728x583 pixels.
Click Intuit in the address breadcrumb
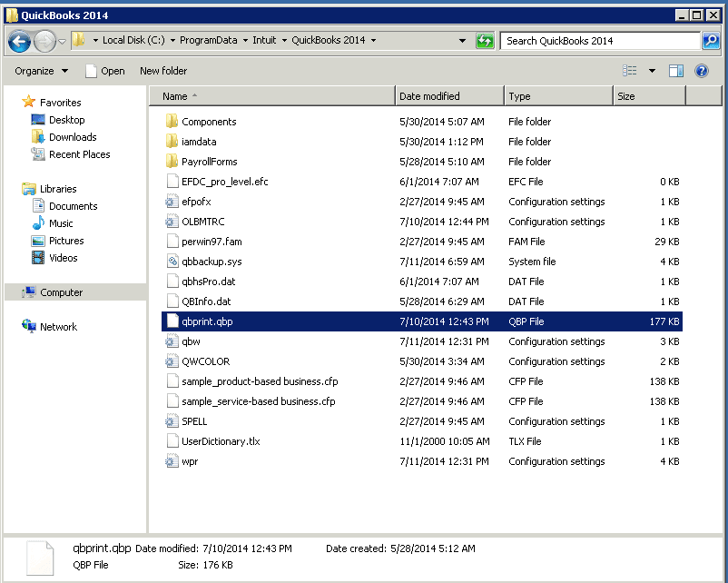[266, 41]
